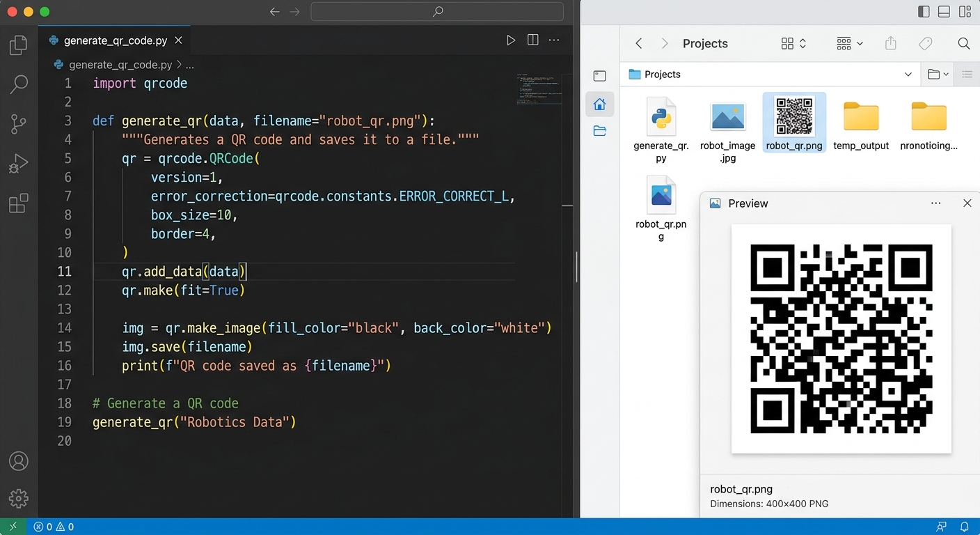980x535 pixels.
Task: Select the robot_qr.png thumbnail
Action: pos(794,116)
